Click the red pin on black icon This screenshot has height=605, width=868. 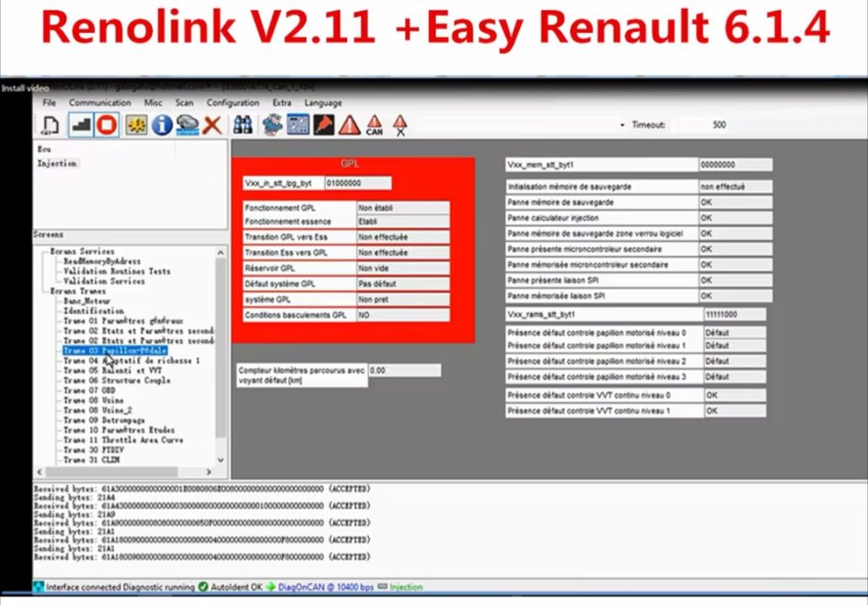pyautogui.click(x=324, y=125)
